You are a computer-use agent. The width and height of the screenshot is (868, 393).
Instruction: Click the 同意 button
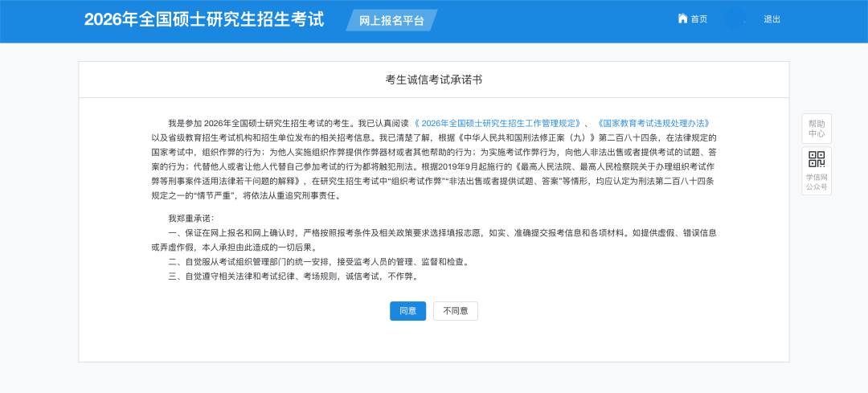coord(407,311)
